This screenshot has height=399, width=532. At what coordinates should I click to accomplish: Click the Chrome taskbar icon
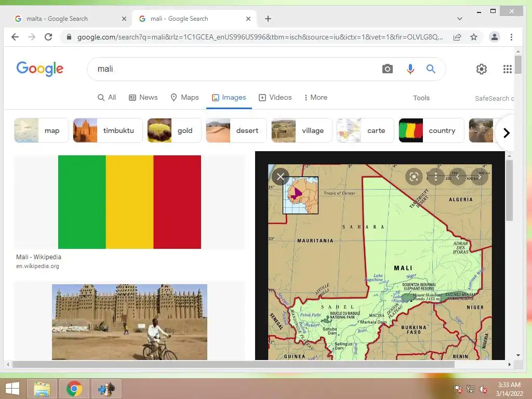[74, 389]
